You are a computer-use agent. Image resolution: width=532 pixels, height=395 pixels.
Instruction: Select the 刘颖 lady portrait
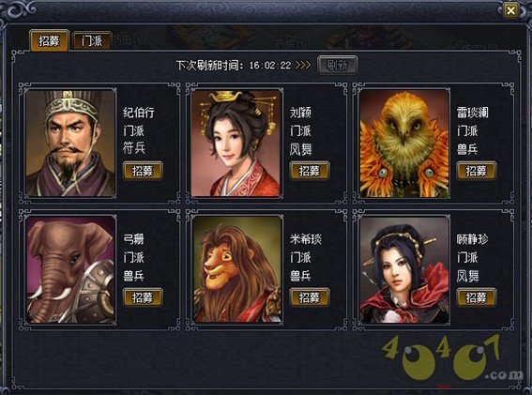(x=236, y=144)
